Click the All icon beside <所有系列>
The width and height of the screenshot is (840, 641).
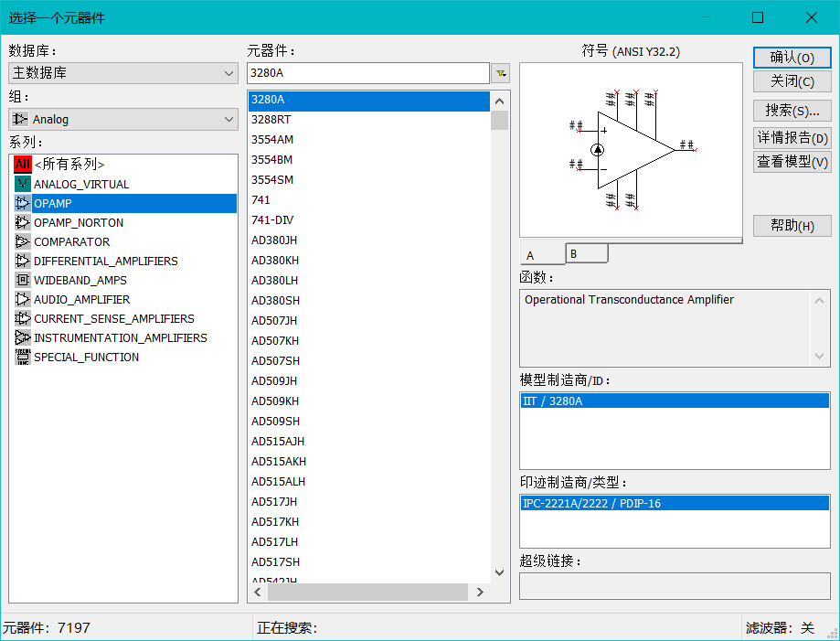coord(22,165)
